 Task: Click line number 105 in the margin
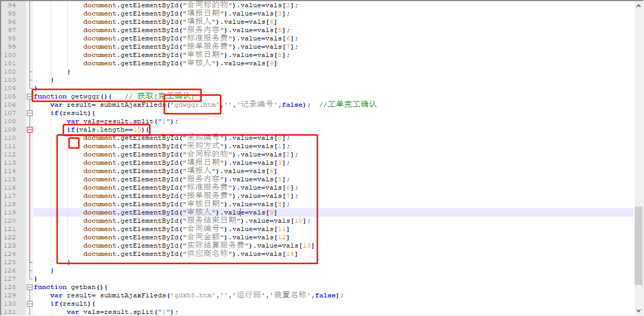point(10,96)
